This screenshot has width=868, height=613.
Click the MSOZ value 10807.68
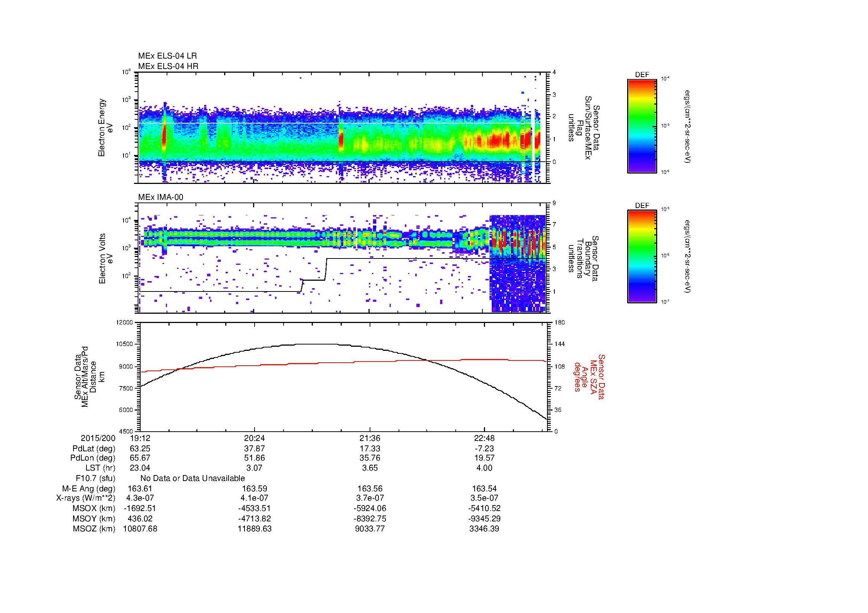(140, 529)
